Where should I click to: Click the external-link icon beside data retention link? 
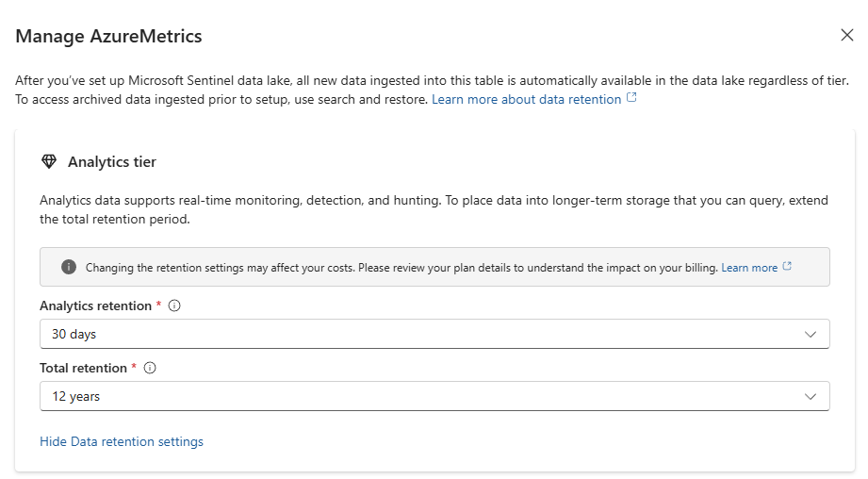coord(631,98)
